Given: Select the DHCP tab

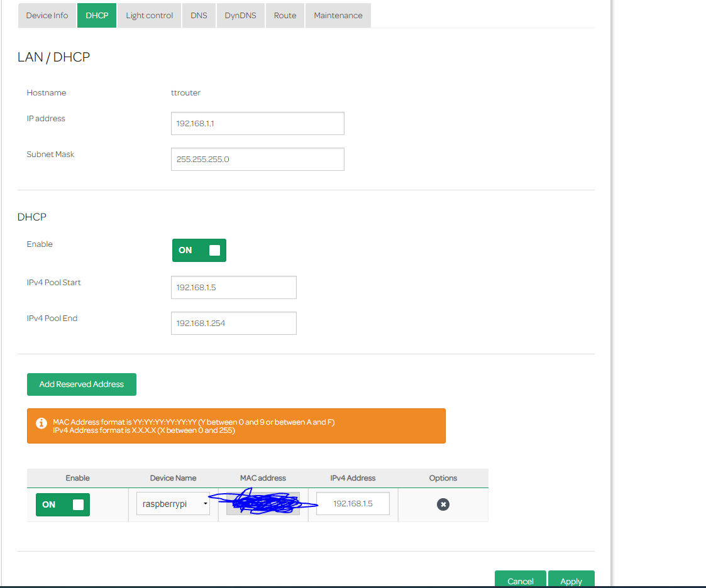Looking at the screenshot, I should [x=97, y=16].
